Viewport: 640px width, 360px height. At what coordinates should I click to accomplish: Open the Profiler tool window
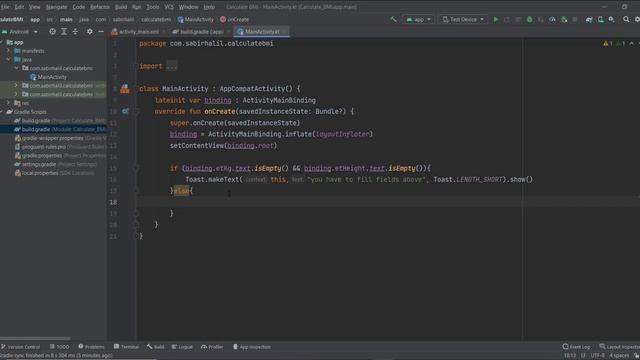click(212, 347)
